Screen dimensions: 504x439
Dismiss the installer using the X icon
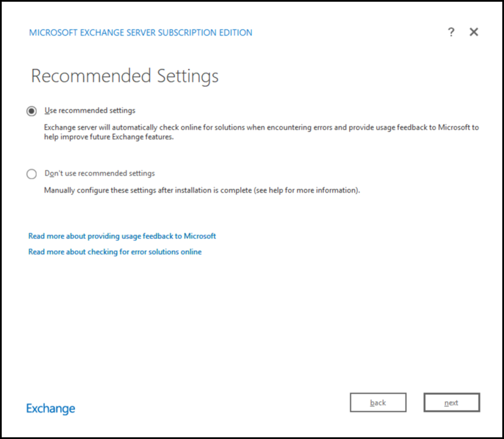pyautogui.click(x=474, y=32)
